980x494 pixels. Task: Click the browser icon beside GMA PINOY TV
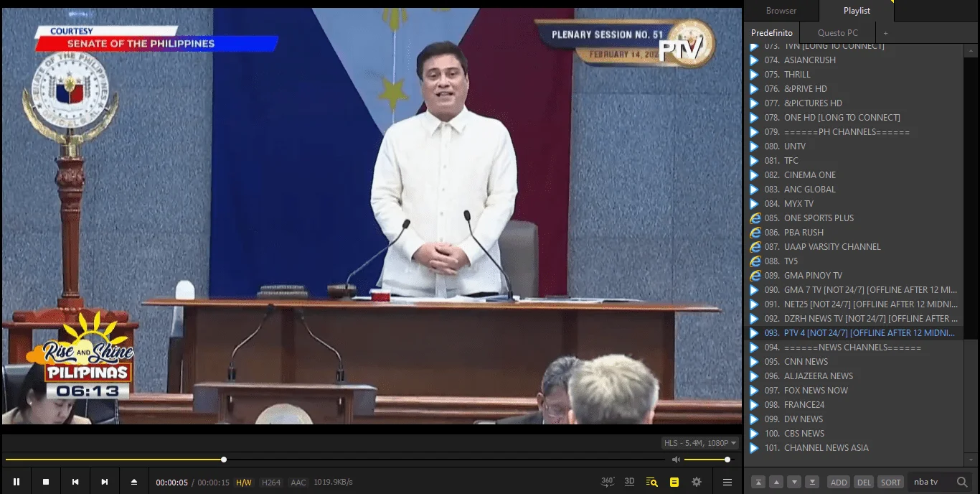755,276
